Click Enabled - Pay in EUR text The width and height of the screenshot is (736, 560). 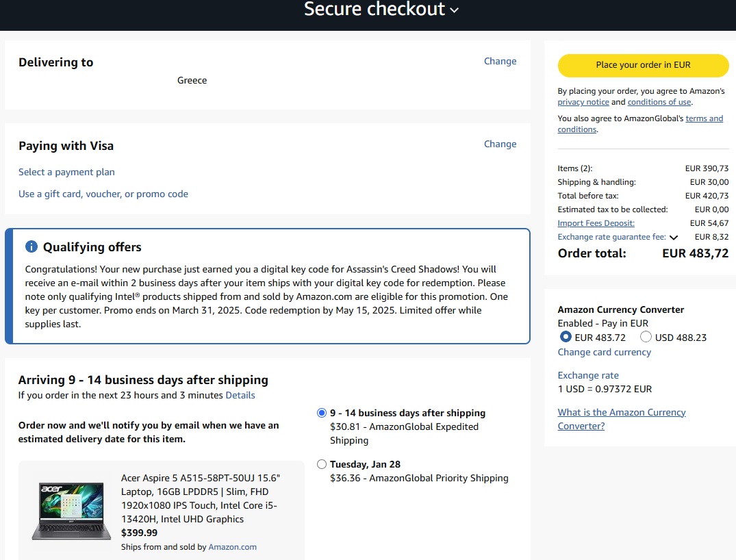[x=602, y=323]
